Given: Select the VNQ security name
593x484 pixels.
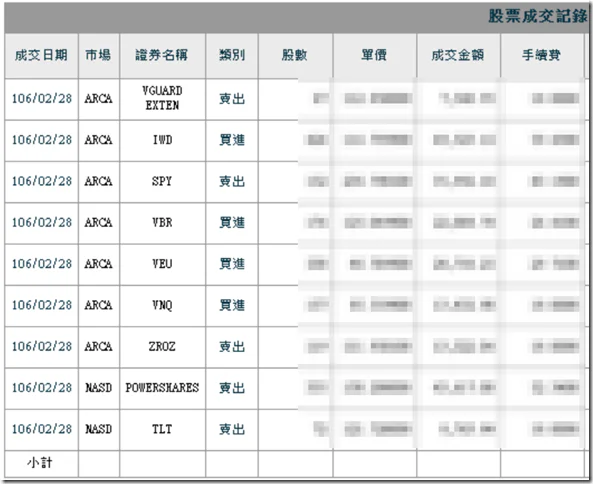Looking at the screenshot, I should 162,305.
